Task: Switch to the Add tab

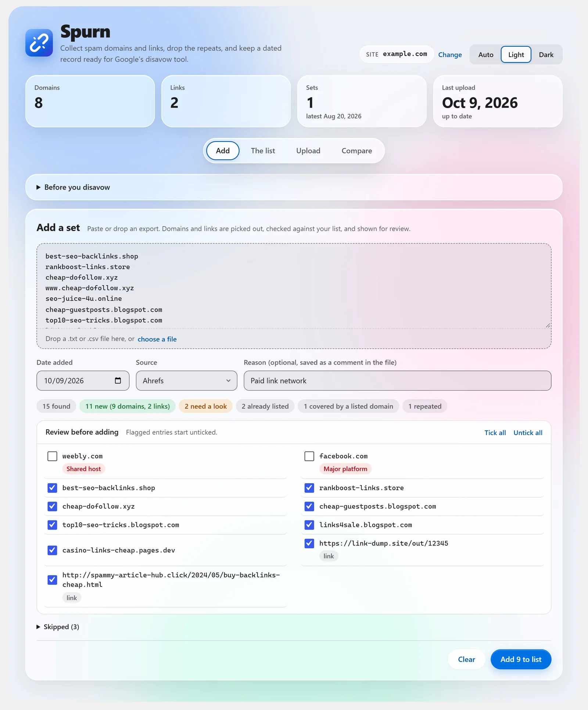Action: pyautogui.click(x=223, y=151)
